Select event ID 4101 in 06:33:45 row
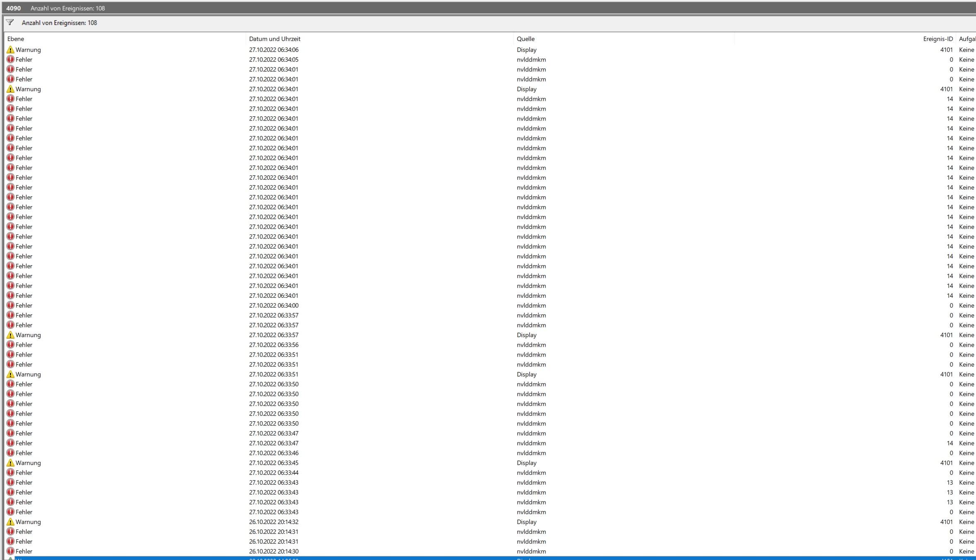This screenshot has width=976, height=560. [x=946, y=463]
